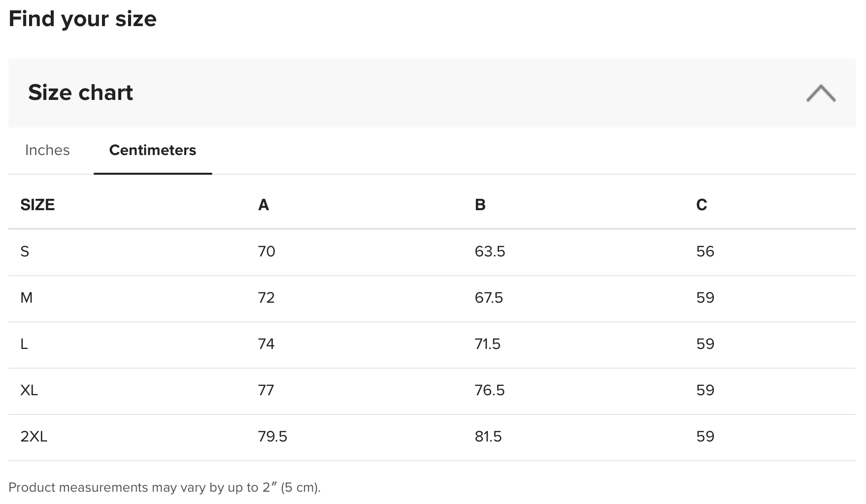This screenshot has height=504, width=866.
Task: Click the Find your size heading
Action: 83,19
